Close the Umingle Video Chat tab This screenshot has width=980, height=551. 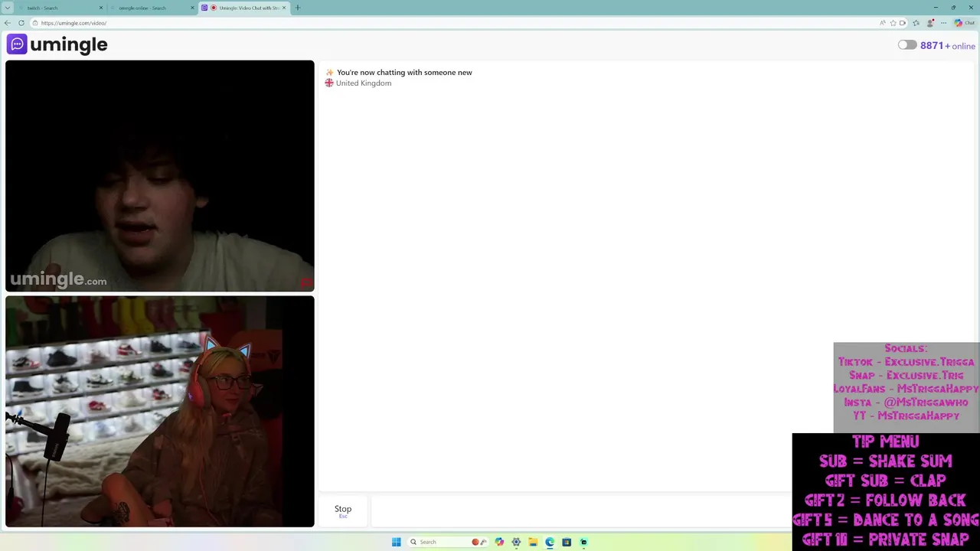(284, 8)
